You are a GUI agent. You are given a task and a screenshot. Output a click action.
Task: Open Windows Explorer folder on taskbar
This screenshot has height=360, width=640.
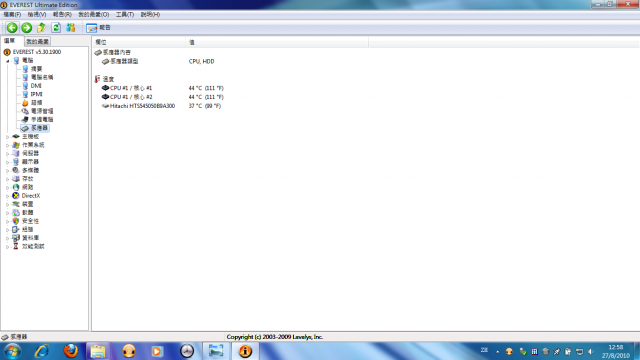[x=98, y=351]
